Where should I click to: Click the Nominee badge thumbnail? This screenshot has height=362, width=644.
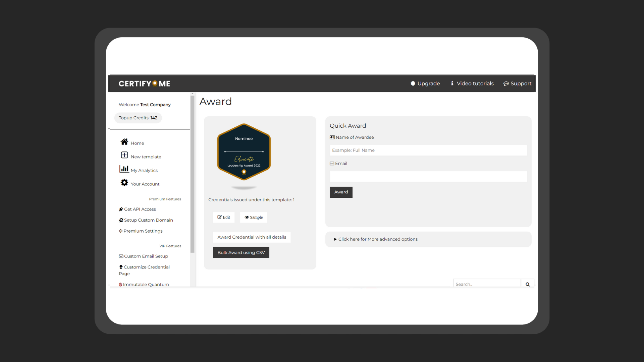click(x=244, y=152)
